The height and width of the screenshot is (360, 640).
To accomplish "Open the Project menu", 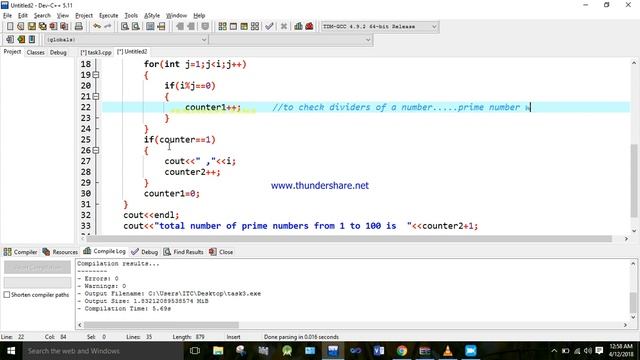I will tap(84, 16).
